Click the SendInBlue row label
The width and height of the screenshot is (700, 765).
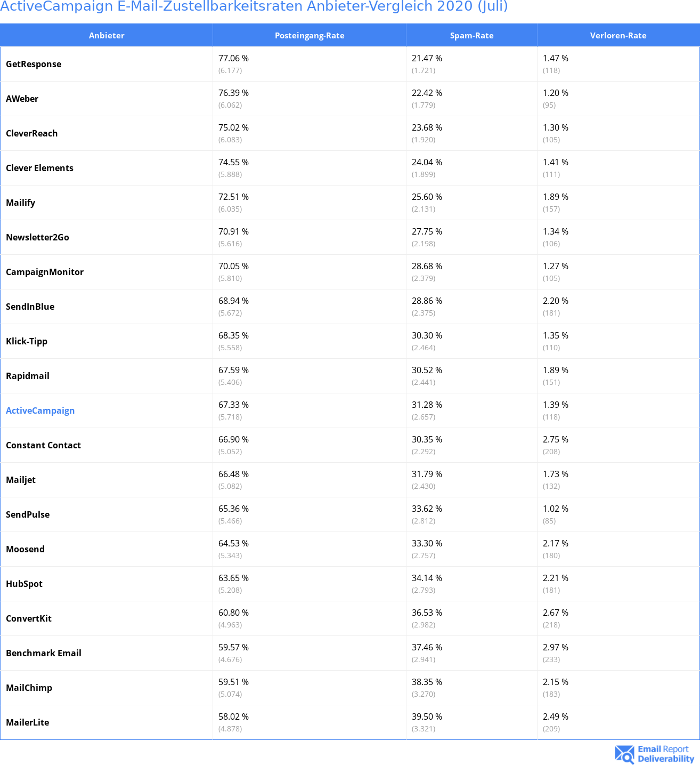30,307
